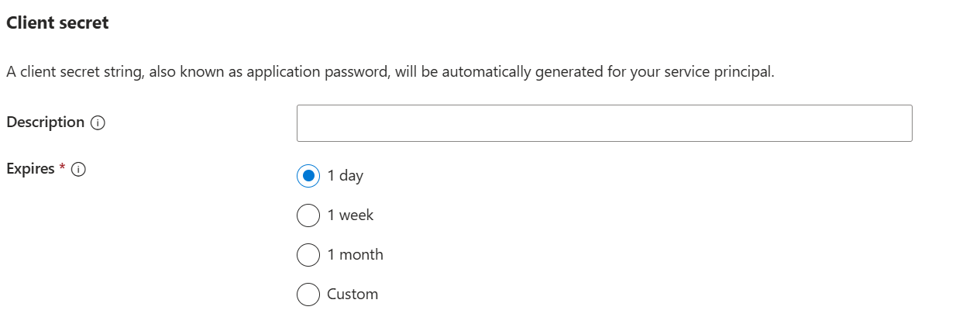Choose the 1 week expiration radio button
This screenshot has width=980, height=317.
click(308, 215)
